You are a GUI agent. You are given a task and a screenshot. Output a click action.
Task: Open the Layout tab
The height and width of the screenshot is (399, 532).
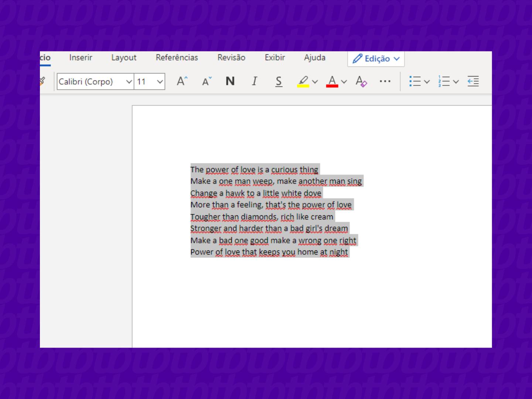pos(124,58)
